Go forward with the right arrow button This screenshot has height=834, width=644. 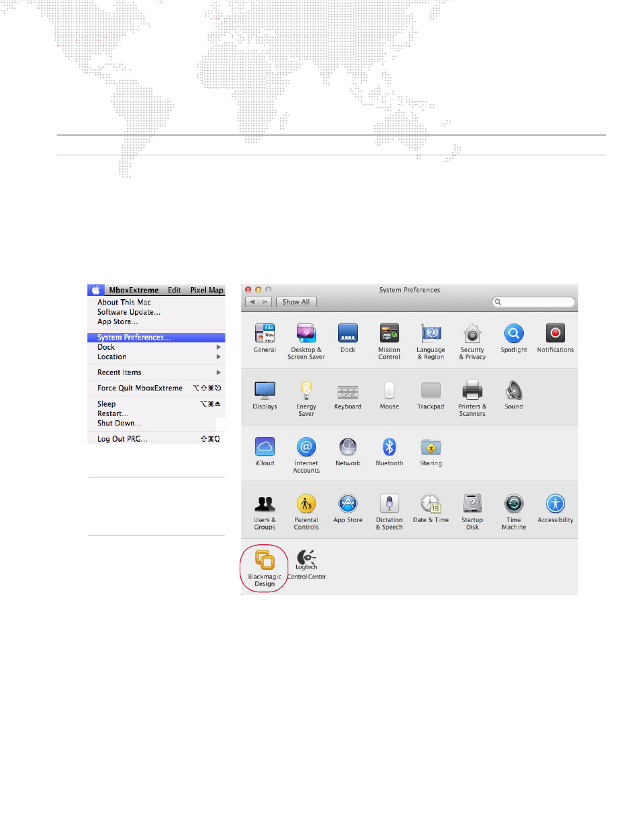[x=265, y=302]
